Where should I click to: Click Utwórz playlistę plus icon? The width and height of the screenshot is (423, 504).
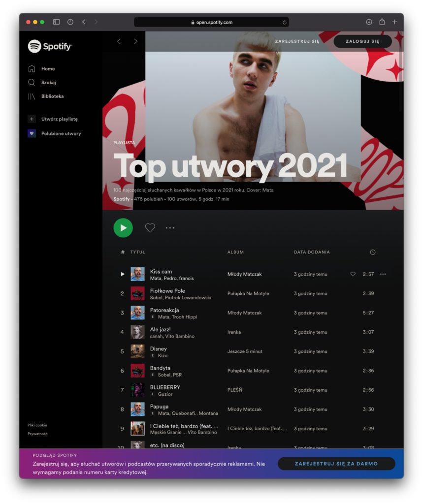[32, 119]
